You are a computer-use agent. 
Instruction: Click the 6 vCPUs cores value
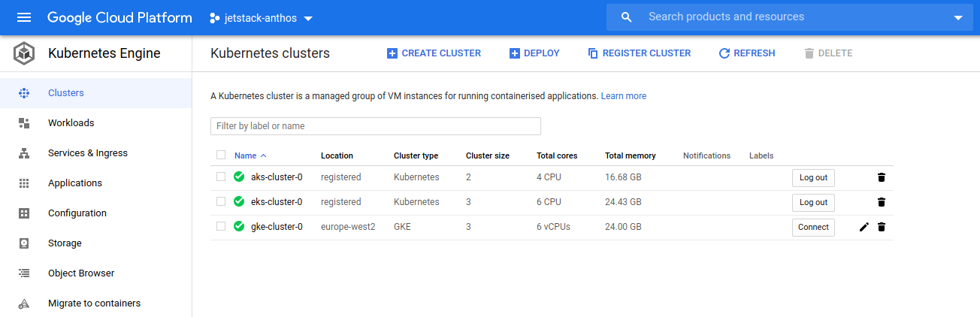pyautogui.click(x=553, y=227)
